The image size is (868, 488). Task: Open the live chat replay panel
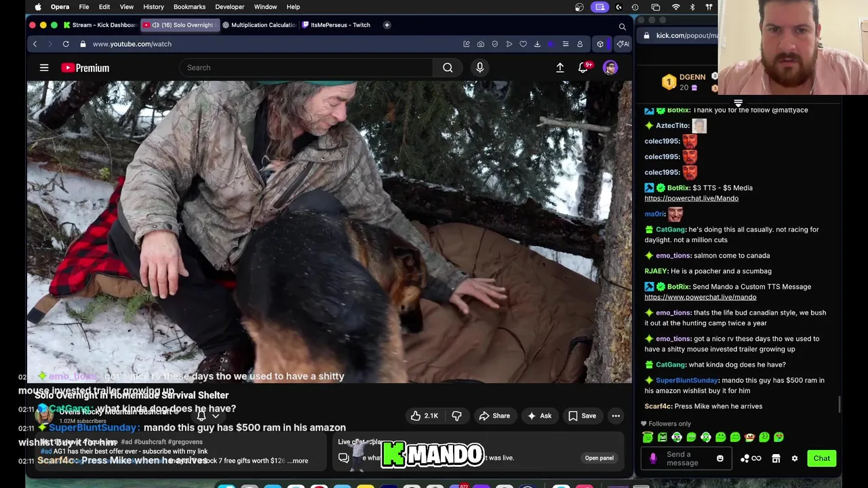coord(599,458)
